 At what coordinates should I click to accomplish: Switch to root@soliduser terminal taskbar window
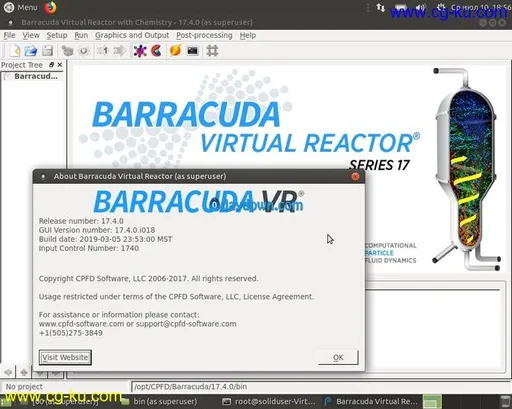269,401
